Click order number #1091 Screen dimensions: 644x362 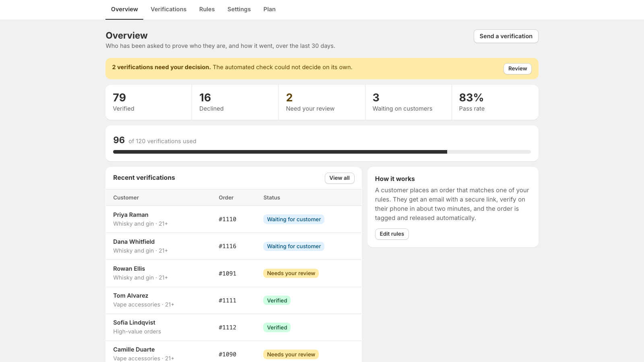227,274
